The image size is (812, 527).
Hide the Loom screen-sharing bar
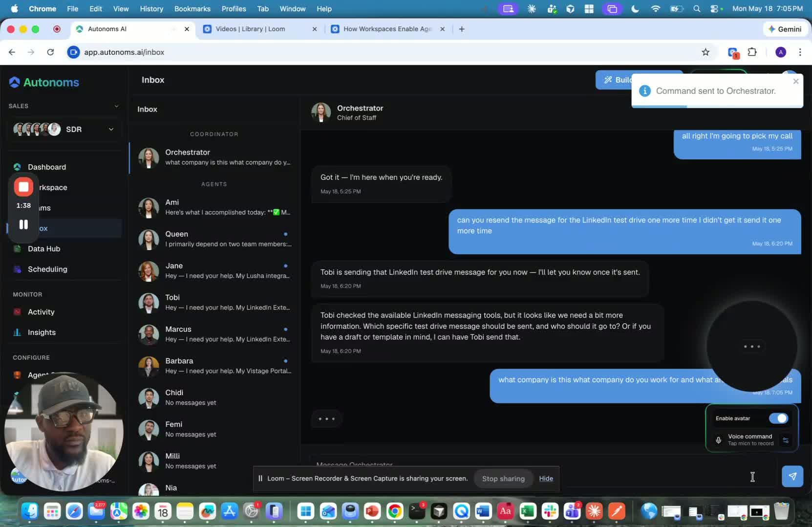pos(546,479)
